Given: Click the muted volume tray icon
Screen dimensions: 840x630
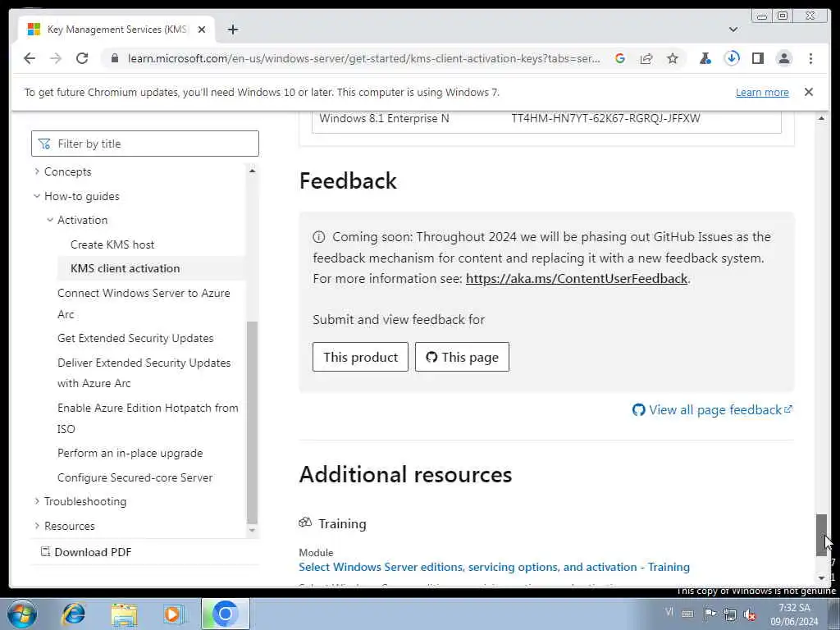Looking at the screenshot, I should tap(750, 614).
